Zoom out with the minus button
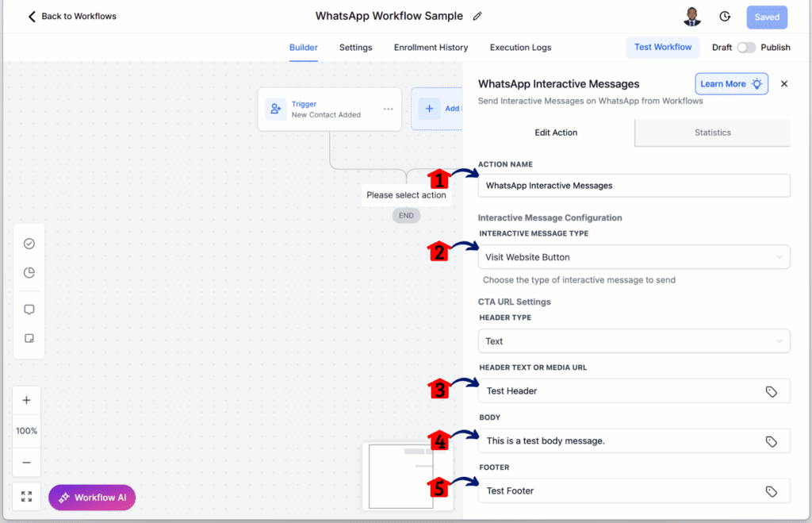 point(26,463)
